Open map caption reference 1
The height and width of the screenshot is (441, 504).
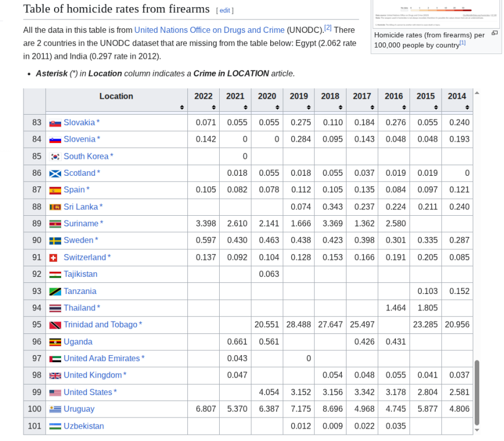point(462,43)
